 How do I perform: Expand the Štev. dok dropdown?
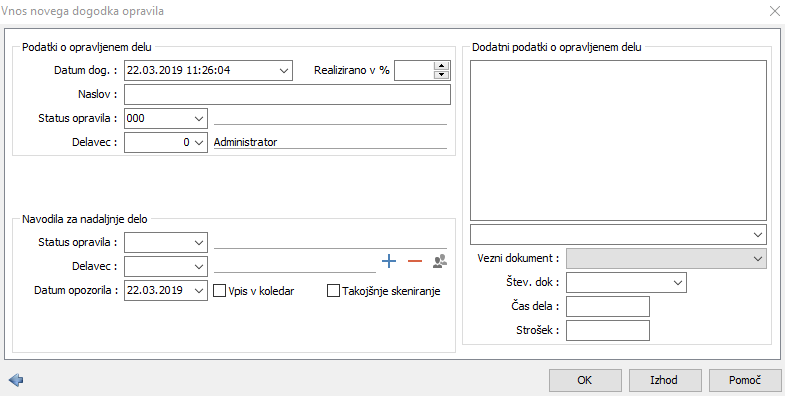(x=678, y=282)
